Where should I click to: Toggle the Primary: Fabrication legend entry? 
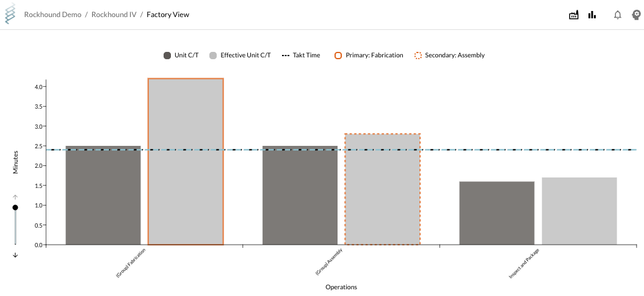369,56
